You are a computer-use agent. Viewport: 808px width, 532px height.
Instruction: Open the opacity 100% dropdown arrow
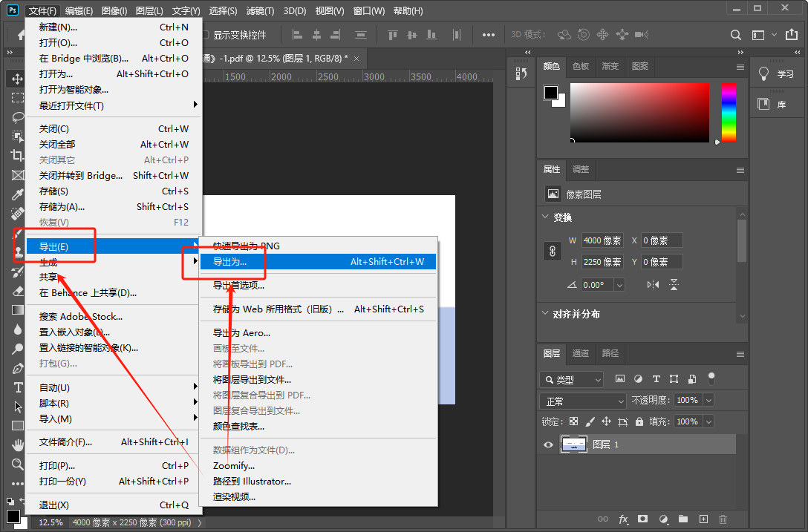pyautogui.click(x=708, y=400)
